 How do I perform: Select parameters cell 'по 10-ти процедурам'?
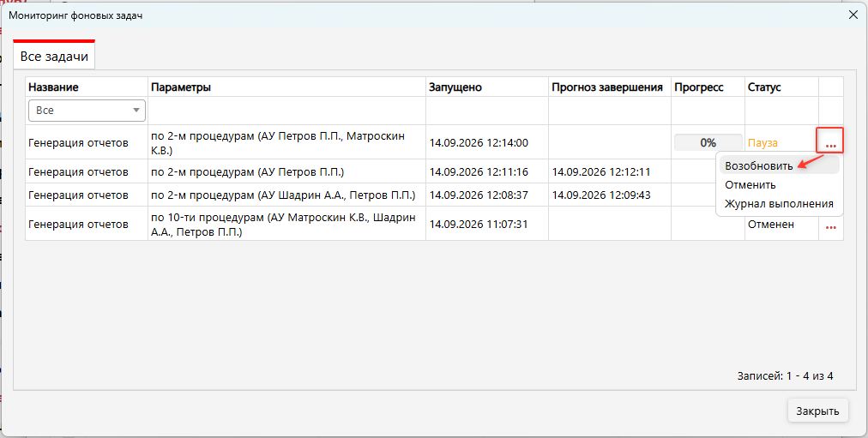(286, 224)
